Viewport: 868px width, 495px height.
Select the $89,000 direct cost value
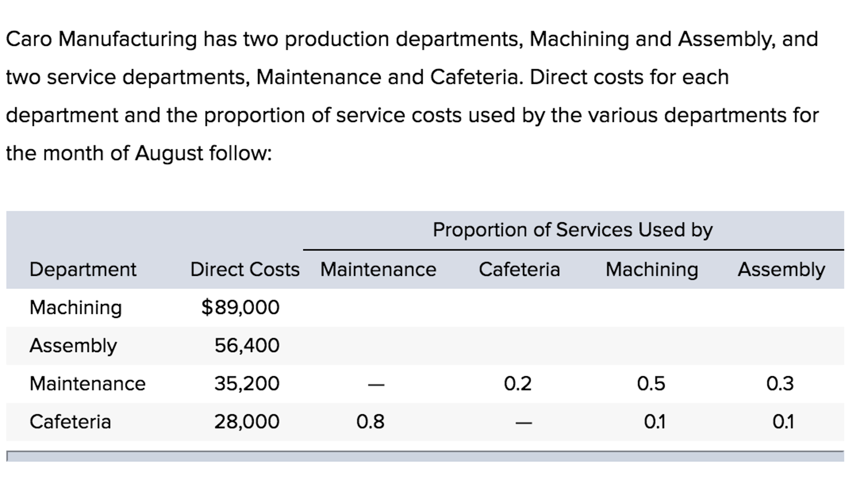(x=240, y=308)
